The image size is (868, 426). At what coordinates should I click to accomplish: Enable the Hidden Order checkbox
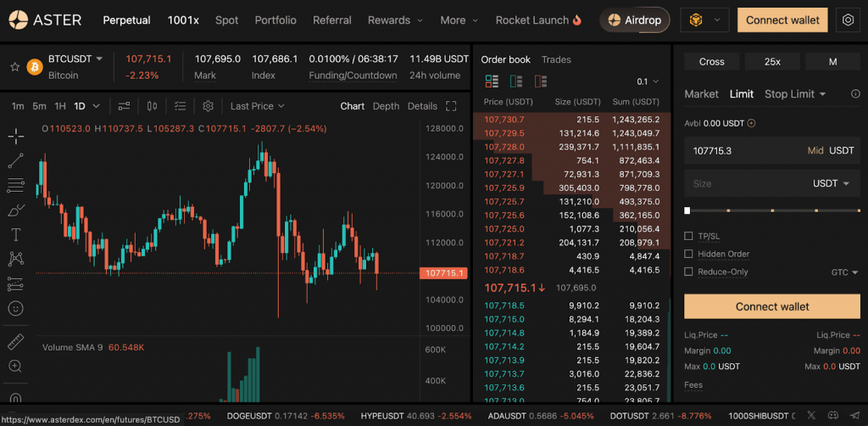688,254
